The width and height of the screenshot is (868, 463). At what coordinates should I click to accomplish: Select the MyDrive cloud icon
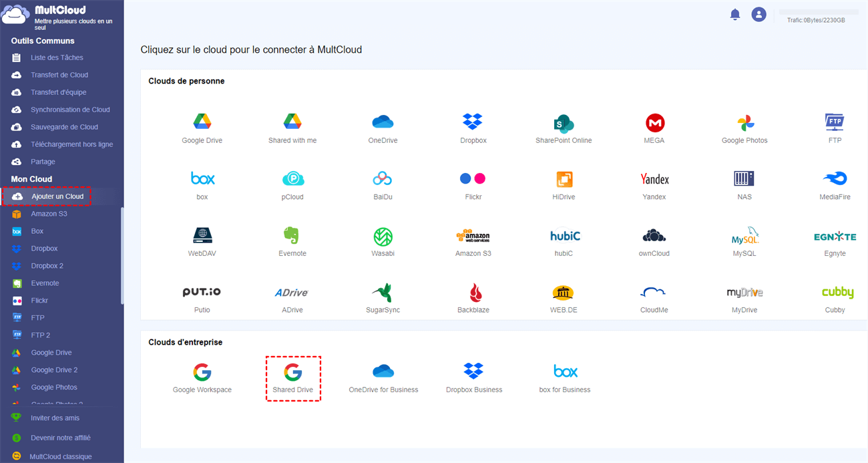(x=744, y=293)
